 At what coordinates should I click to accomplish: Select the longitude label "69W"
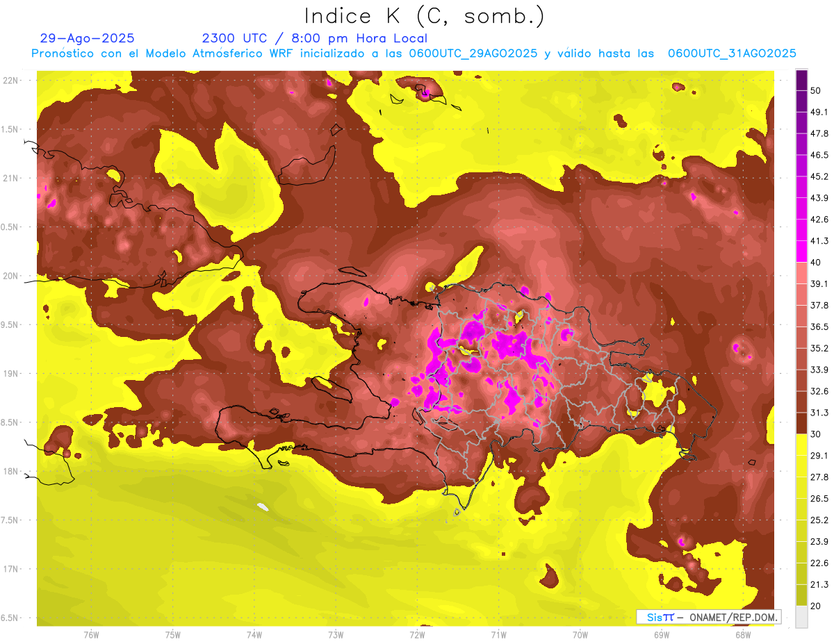(662, 635)
